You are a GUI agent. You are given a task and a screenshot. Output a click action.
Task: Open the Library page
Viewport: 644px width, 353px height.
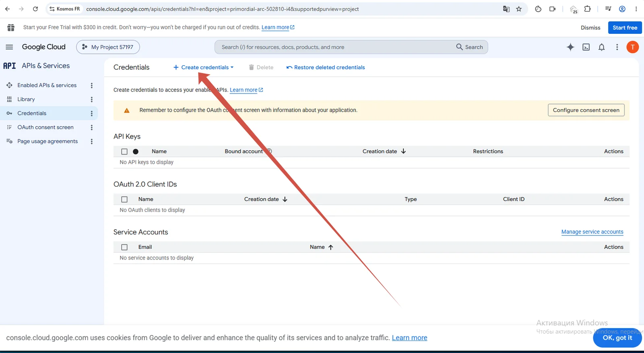[x=26, y=100]
